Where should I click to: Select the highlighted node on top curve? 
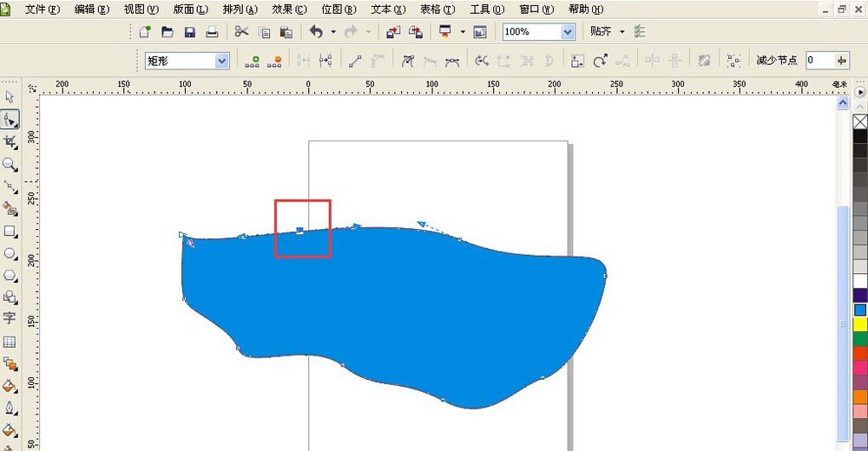pyautogui.click(x=299, y=230)
